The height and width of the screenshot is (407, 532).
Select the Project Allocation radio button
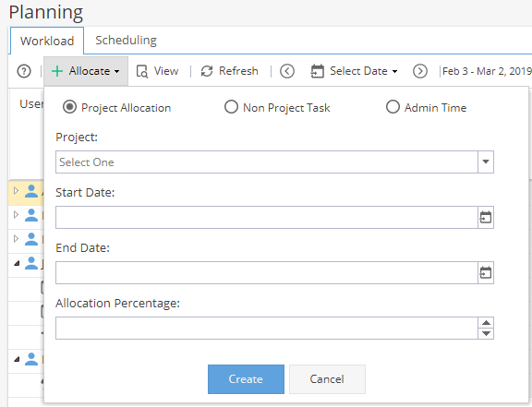(x=69, y=107)
